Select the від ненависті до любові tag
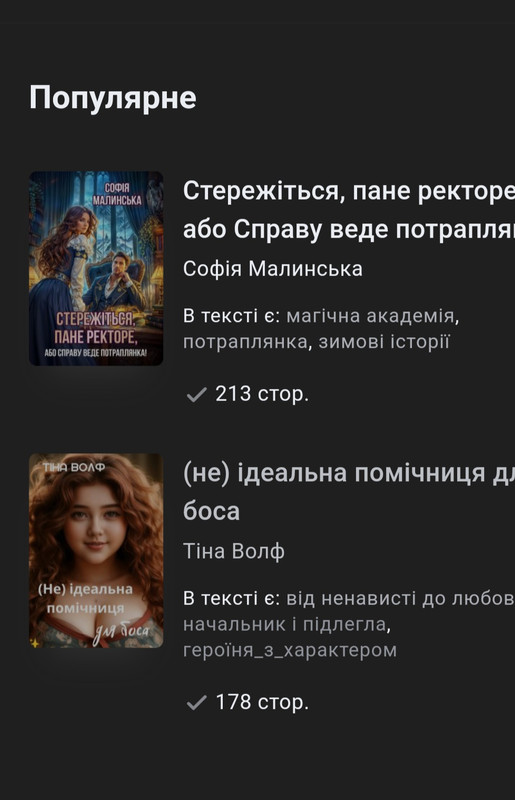Viewport: 515px width, 800px height. pos(400,598)
